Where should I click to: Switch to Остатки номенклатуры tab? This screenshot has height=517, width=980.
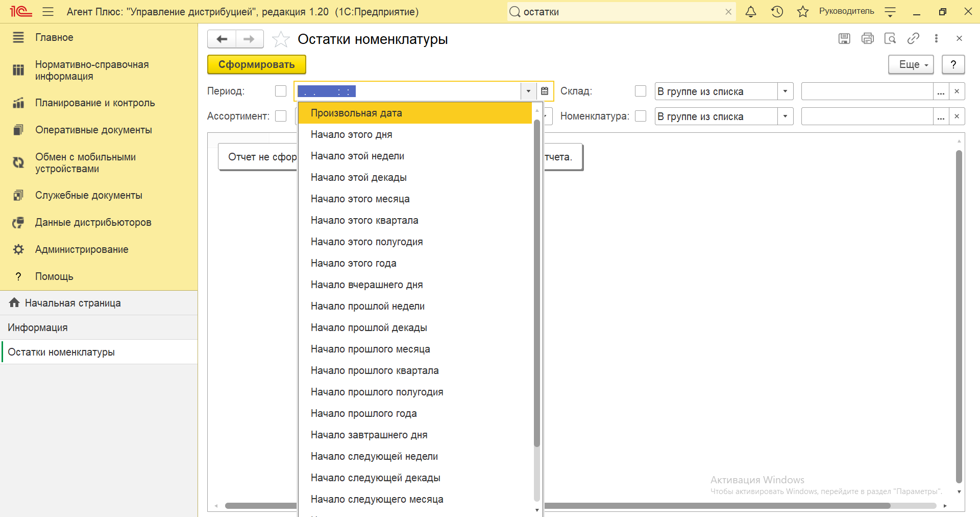click(x=99, y=352)
